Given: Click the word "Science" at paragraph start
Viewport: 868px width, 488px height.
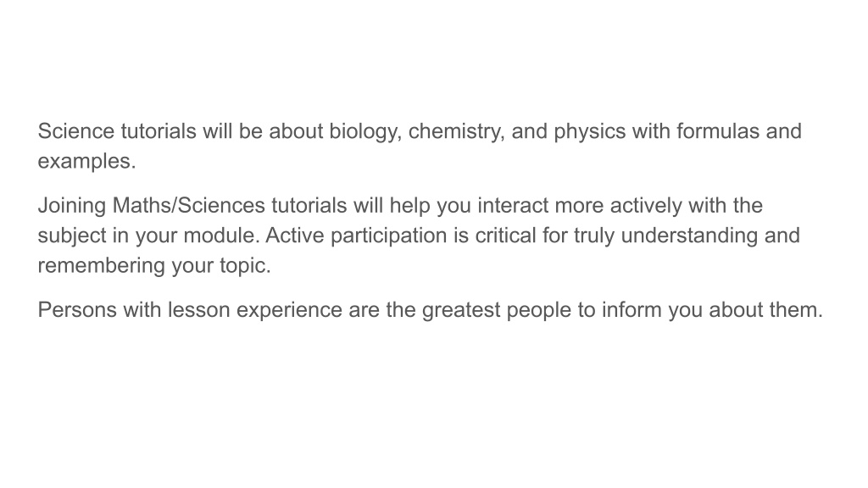Looking at the screenshot, I should 75,131.
